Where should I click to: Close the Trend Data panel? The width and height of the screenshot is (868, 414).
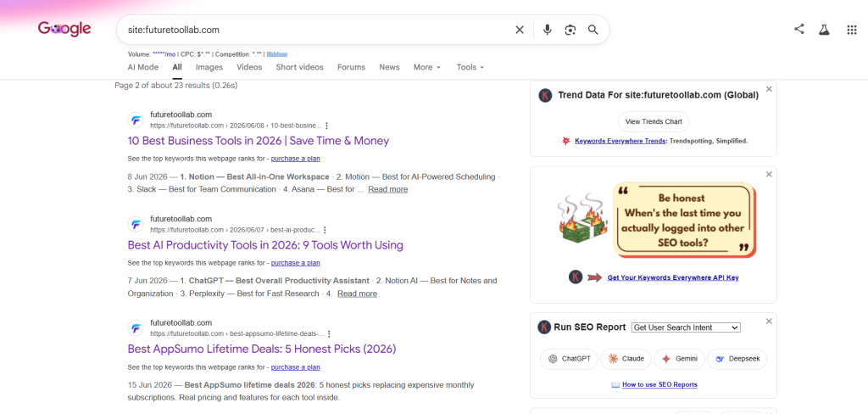[768, 89]
